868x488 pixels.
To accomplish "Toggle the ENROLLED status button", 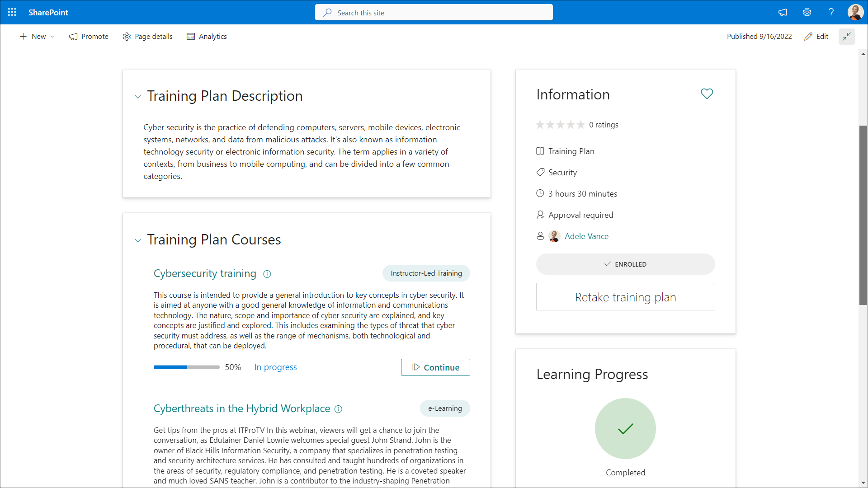I will point(625,264).
